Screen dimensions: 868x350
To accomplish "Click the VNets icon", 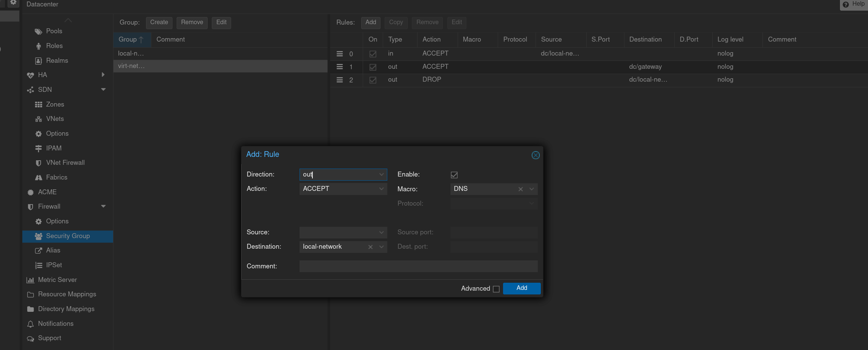I will pyautogui.click(x=38, y=119).
